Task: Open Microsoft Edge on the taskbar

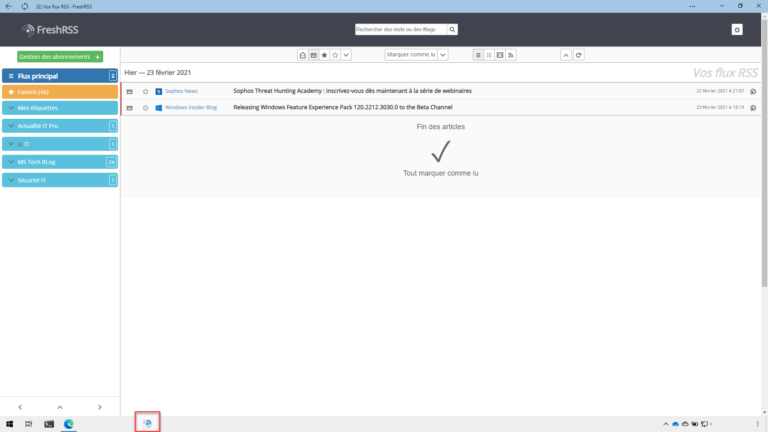Action: tap(69, 424)
